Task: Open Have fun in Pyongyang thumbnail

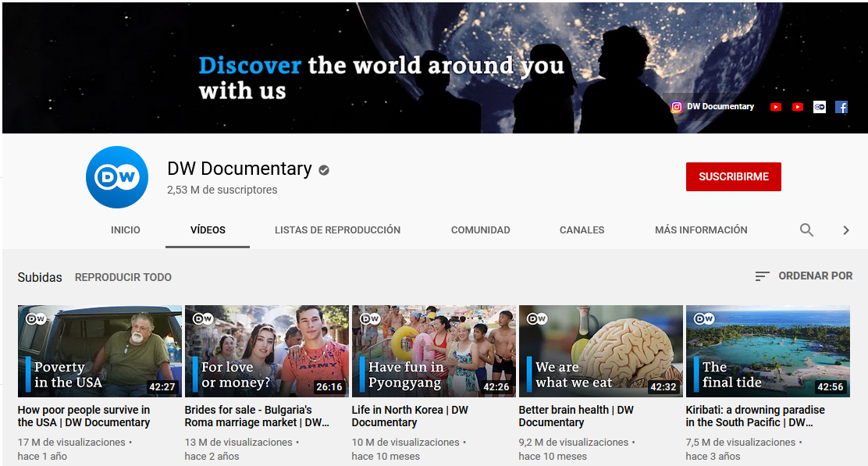Action: coord(434,351)
